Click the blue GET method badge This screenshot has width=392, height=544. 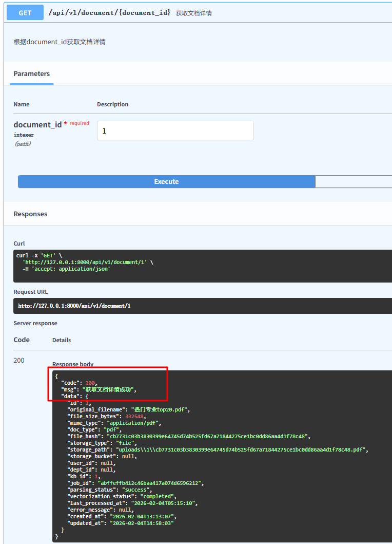25,13
